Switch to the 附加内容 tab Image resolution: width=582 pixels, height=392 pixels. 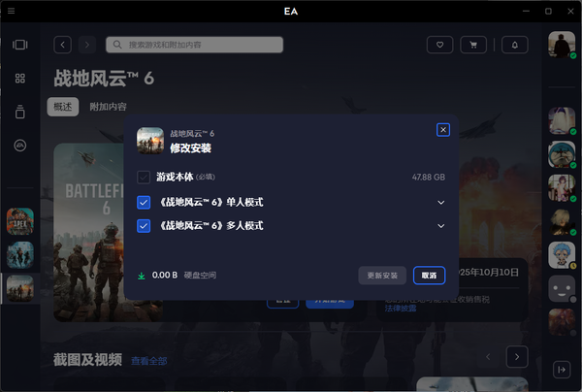pos(108,107)
